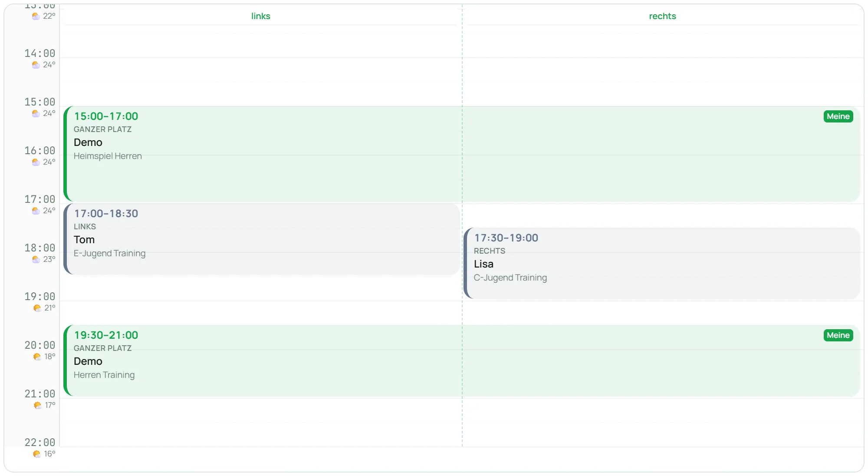Click the weather icon under 14:00
Image resolution: width=868 pixels, height=476 pixels.
[36, 65]
